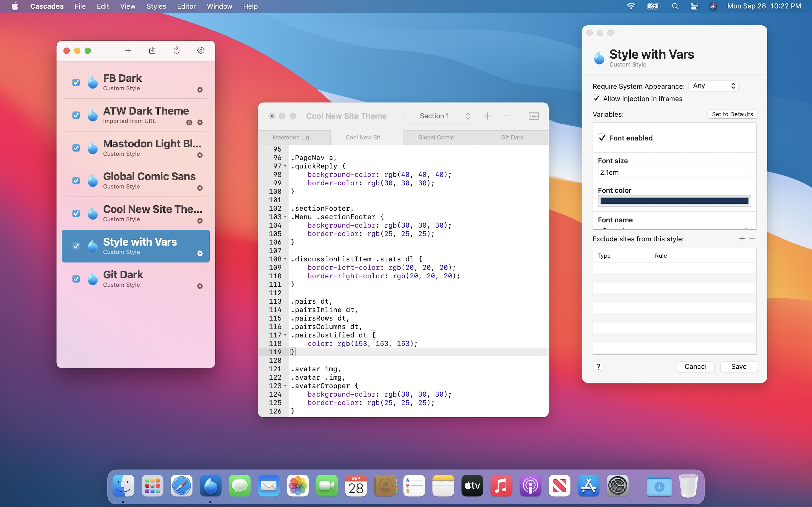812x507 pixels.
Task: Uncheck Allow injection in iframes
Action: point(596,99)
